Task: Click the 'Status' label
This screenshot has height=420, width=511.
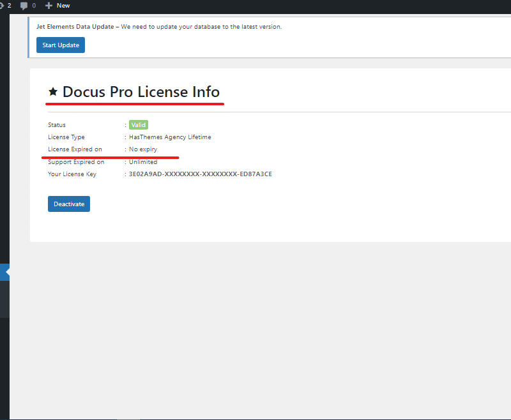Action: click(57, 124)
